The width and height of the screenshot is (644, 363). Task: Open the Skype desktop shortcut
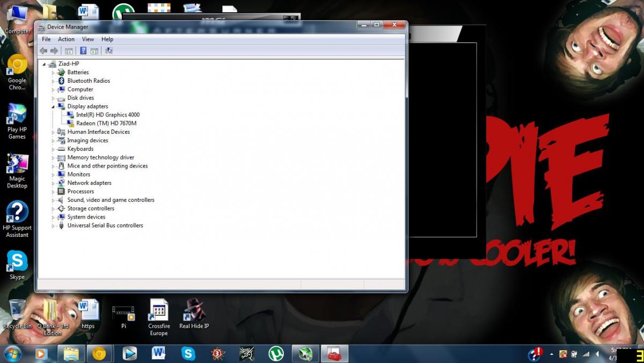click(x=17, y=265)
